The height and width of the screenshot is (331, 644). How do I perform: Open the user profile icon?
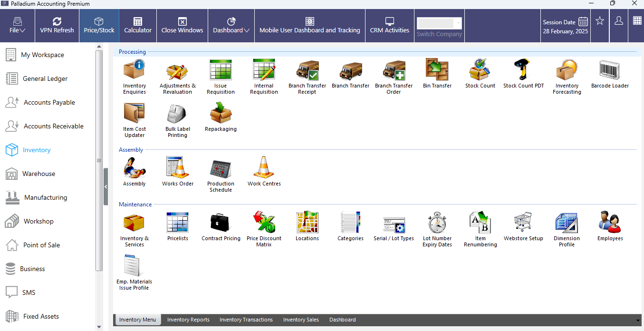(x=619, y=20)
